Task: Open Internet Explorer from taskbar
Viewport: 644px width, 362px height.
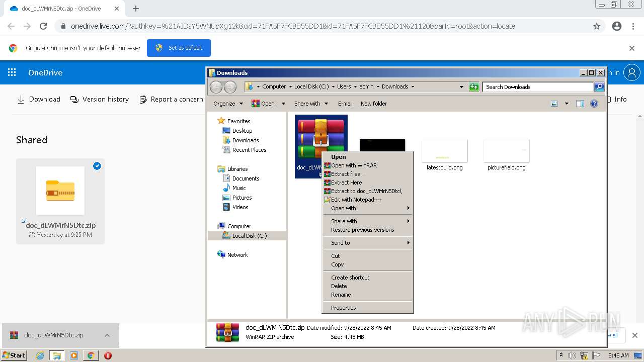Action: (x=40, y=355)
